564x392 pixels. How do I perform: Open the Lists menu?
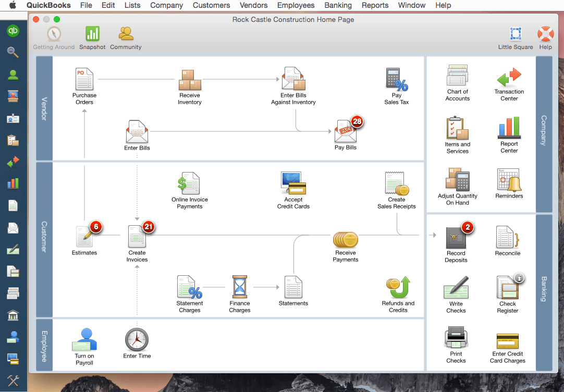click(x=132, y=5)
